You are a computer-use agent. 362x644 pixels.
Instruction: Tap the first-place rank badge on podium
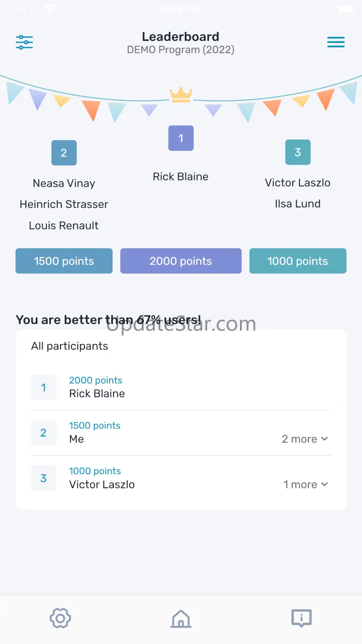[x=181, y=138]
